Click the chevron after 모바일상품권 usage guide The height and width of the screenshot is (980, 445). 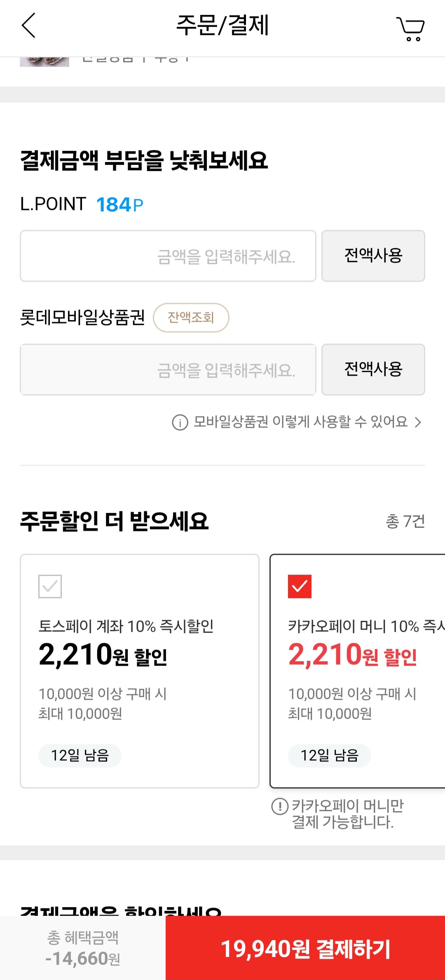tap(418, 422)
